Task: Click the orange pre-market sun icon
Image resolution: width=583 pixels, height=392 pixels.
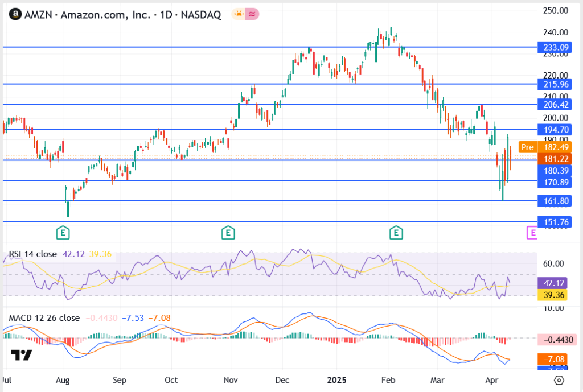Action: (238, 15)
